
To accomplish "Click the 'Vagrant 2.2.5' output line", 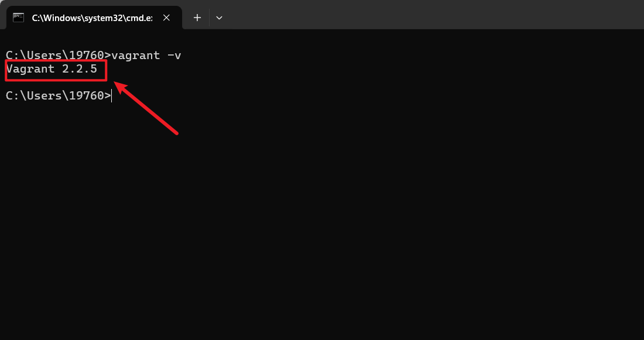I will pyautogui.click(x=52, y=69).
